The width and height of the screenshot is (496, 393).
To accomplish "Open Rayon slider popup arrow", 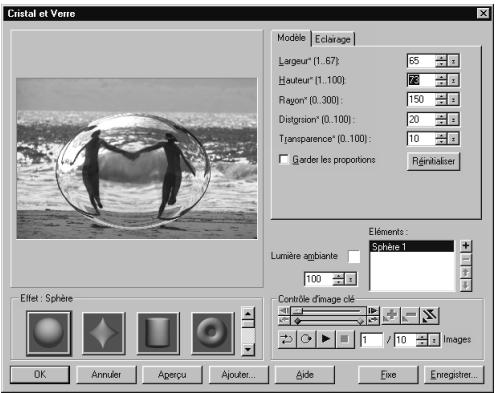I will pyautogui.click(x=453, y=100).
